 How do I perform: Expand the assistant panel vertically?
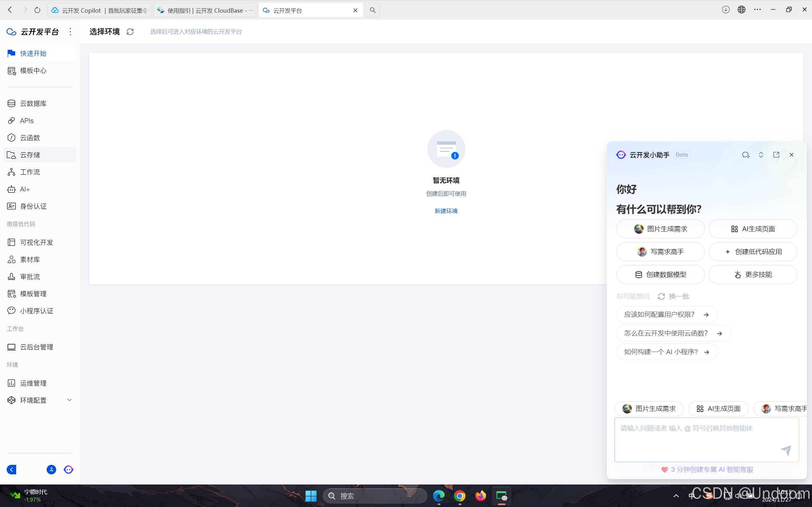(761, 155)
